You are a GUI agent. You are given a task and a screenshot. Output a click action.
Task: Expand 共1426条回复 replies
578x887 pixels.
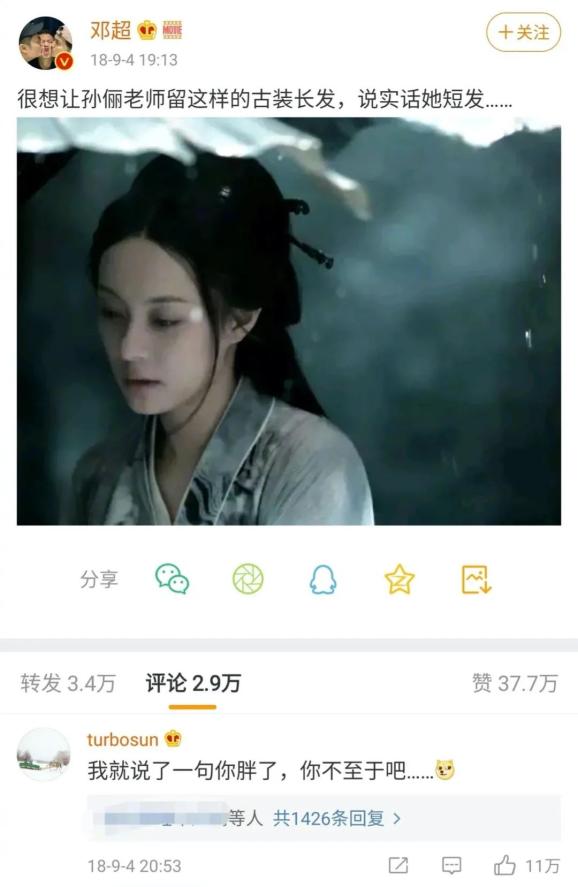point(329,818)
